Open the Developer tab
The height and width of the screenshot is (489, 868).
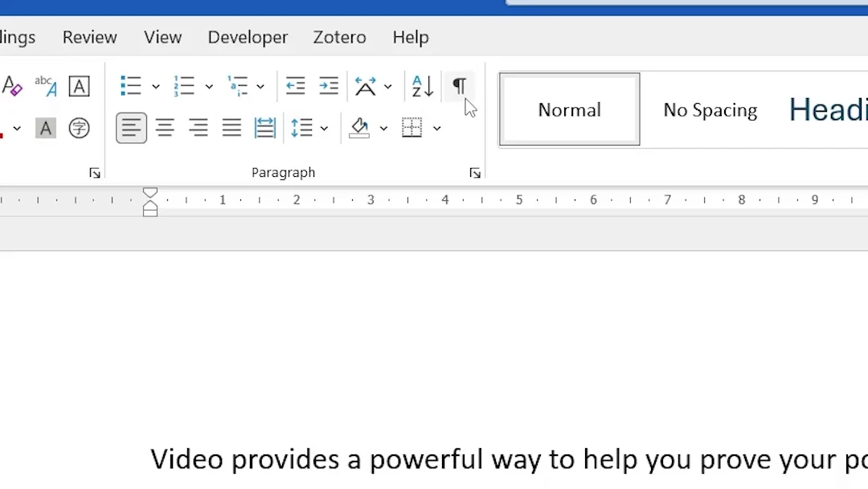[248, 37]
